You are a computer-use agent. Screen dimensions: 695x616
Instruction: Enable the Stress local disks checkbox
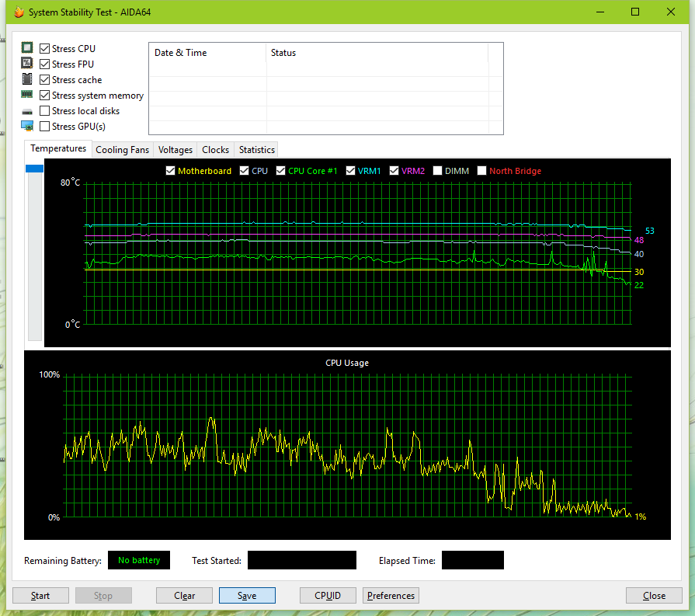(x=44, y=110)
